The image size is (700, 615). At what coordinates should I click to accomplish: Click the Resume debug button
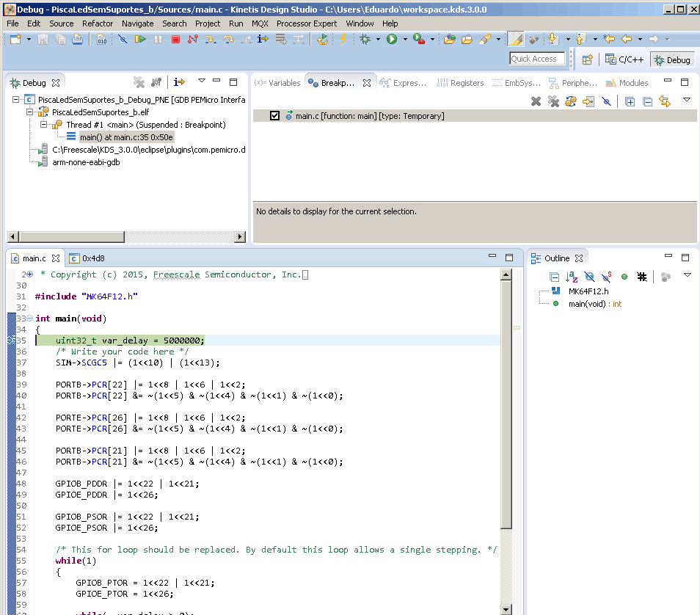click(140, 39)
